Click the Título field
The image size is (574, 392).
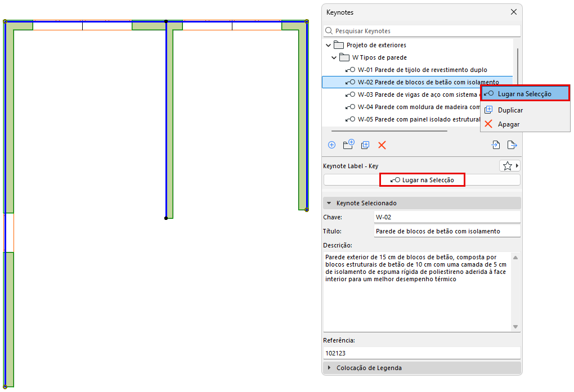447,231
